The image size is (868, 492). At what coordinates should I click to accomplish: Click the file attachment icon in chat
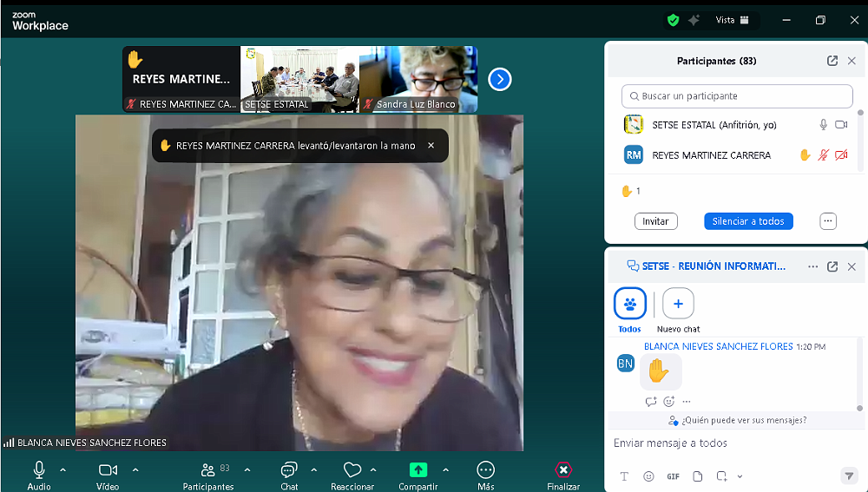[x=697, y=476]
